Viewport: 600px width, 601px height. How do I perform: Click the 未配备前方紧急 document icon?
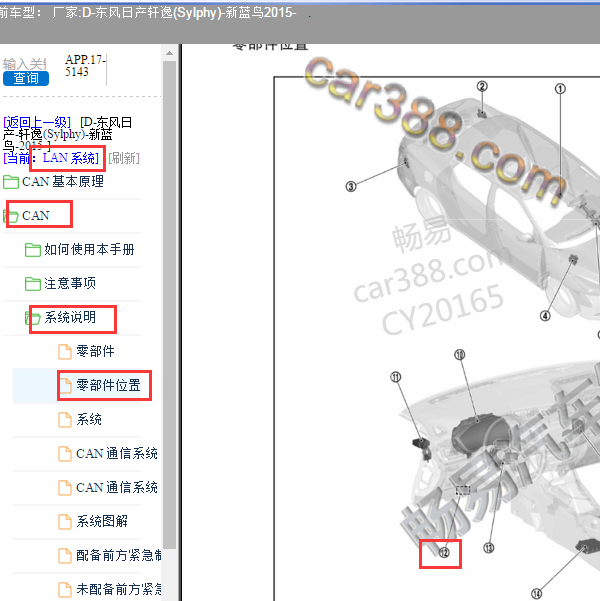pos(65,590)
